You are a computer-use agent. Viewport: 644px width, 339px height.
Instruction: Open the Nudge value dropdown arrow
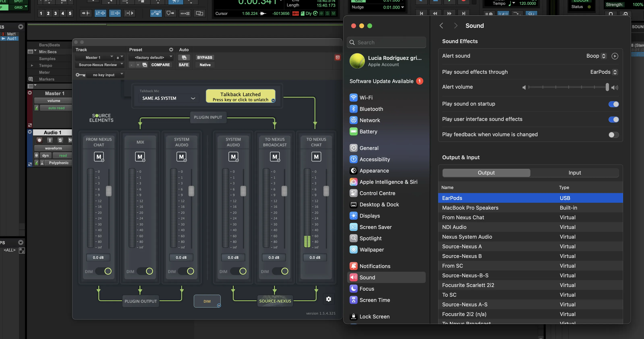[x=403, y=7]
